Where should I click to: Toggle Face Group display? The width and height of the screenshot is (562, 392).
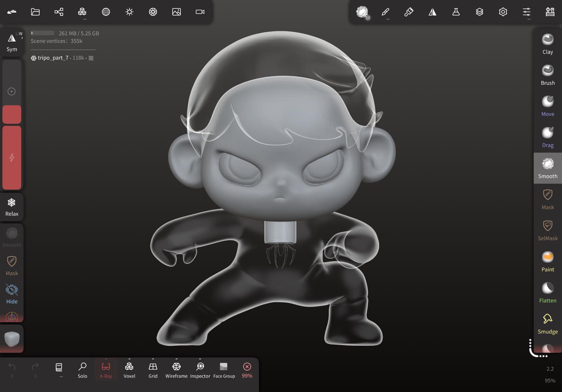pyautogui.click(x=224, y=370)
